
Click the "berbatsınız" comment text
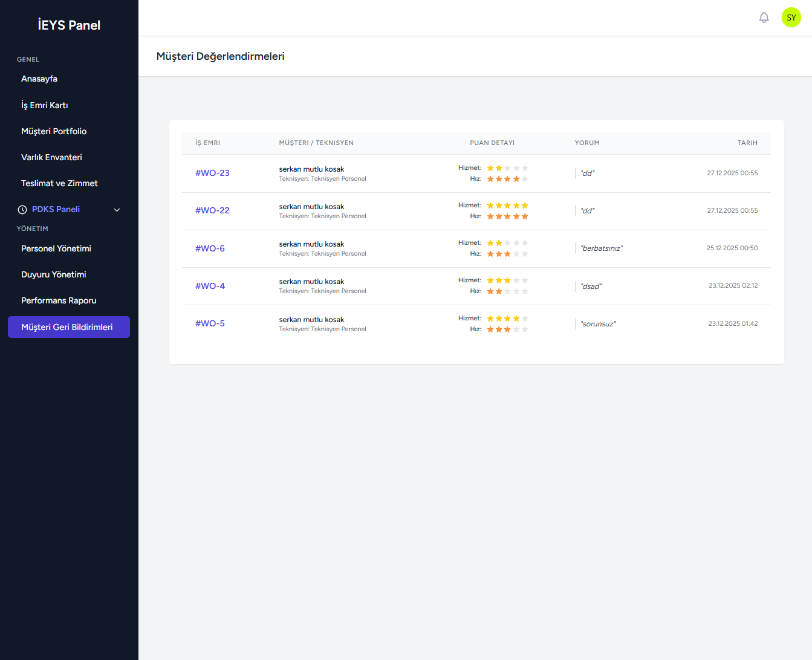click(x=602, y=248)
